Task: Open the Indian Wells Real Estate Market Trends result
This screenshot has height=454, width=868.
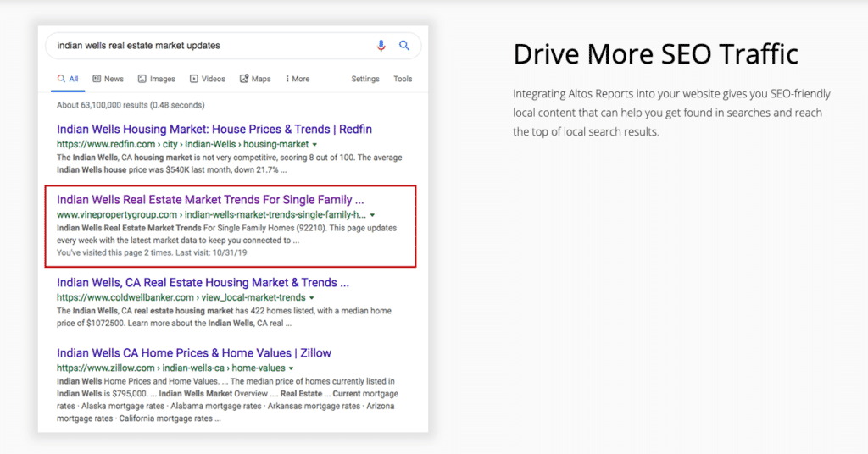Action: [210, 200]
